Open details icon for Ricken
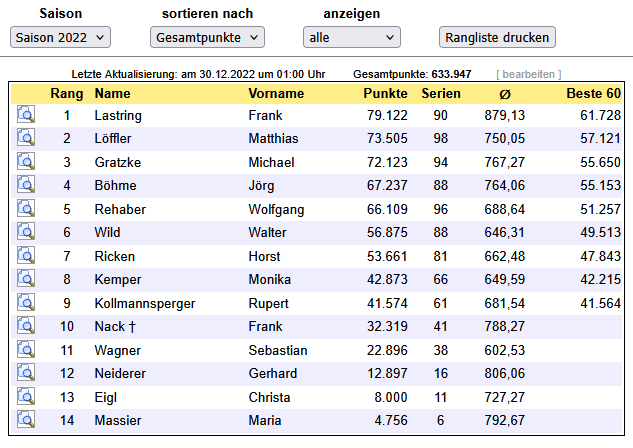Screen dimensions: 633x448 (26, 256)
